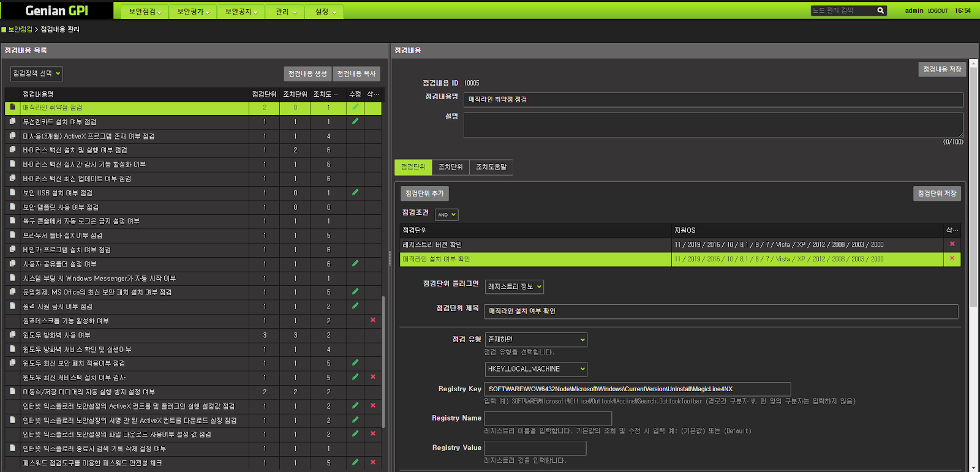Image resolution: width=980 pixels, height=472 pixels.
Task: Open the 보안평가 menu
Action: [193, 12]
